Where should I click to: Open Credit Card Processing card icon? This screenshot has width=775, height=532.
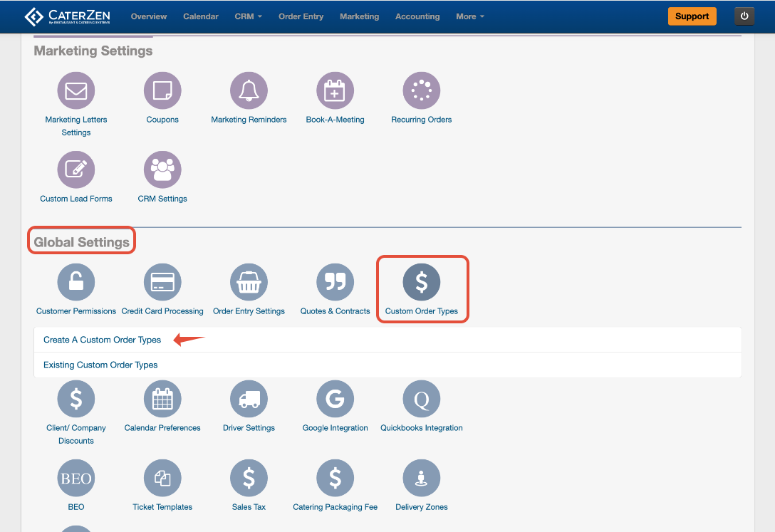click(x=162, y=282)
